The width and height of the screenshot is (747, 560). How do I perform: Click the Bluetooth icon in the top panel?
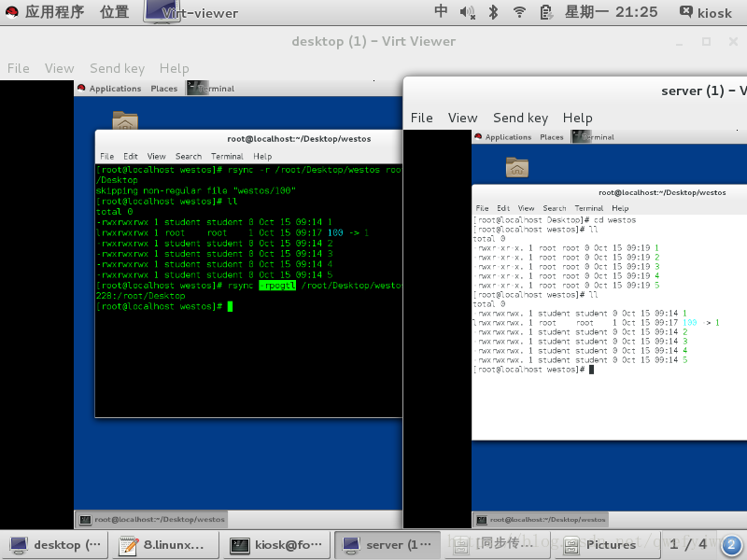point(493,12)
